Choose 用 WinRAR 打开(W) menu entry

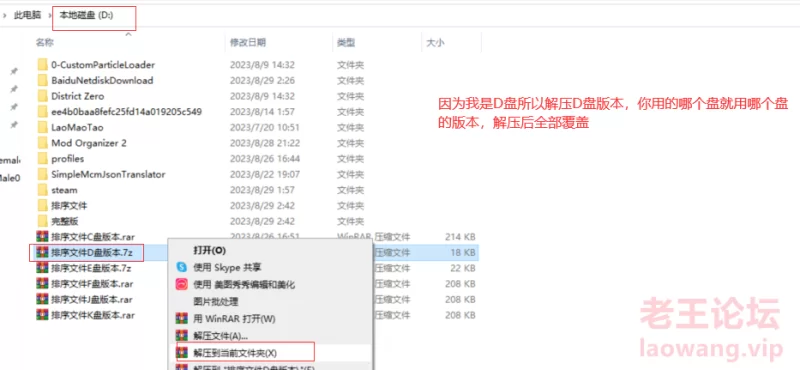pyautogui.click(x=234, y=319)
